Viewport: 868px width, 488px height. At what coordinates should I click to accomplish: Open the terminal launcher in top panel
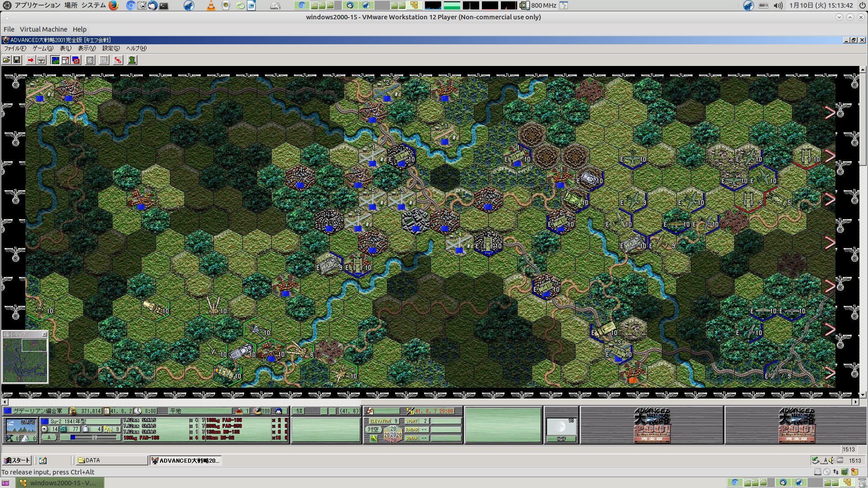coord(164,6)
